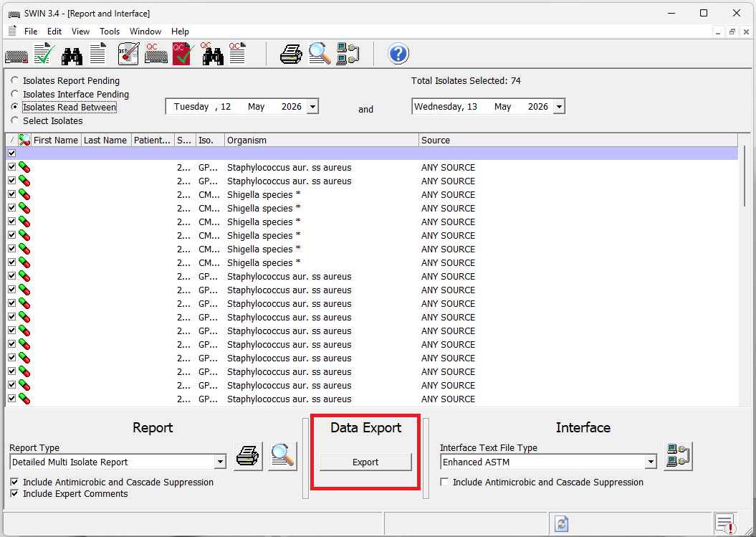Viewport: 756px width, 537px height.
Task: Click the Detailed Multi Isolate Report value
Action: click(x=70, y=462)
